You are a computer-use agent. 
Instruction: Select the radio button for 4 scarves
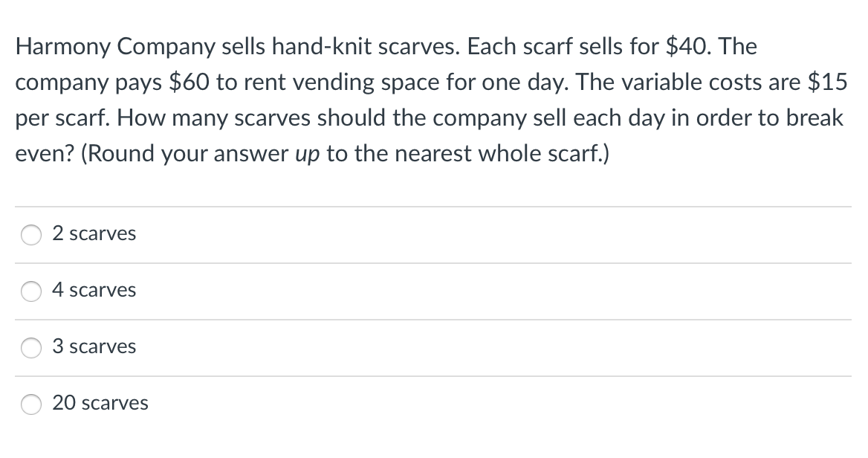(x=30, y=291)
